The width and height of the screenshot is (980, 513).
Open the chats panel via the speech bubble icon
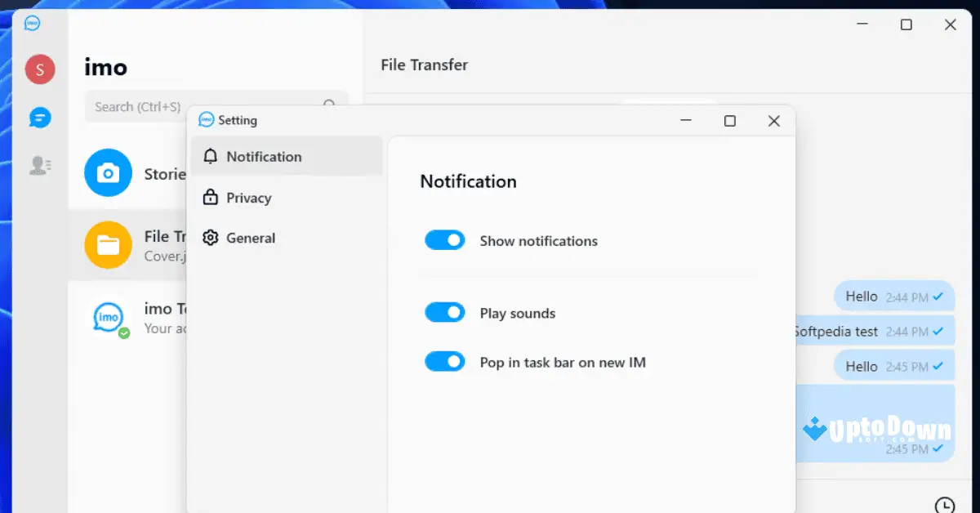(39, 117)
